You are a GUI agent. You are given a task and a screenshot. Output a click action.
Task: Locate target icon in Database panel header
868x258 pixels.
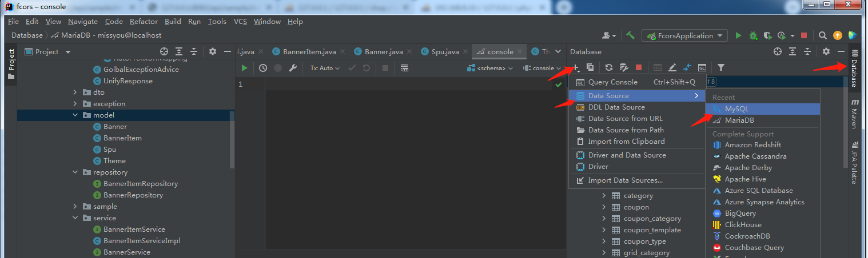(x=778, y=51)
